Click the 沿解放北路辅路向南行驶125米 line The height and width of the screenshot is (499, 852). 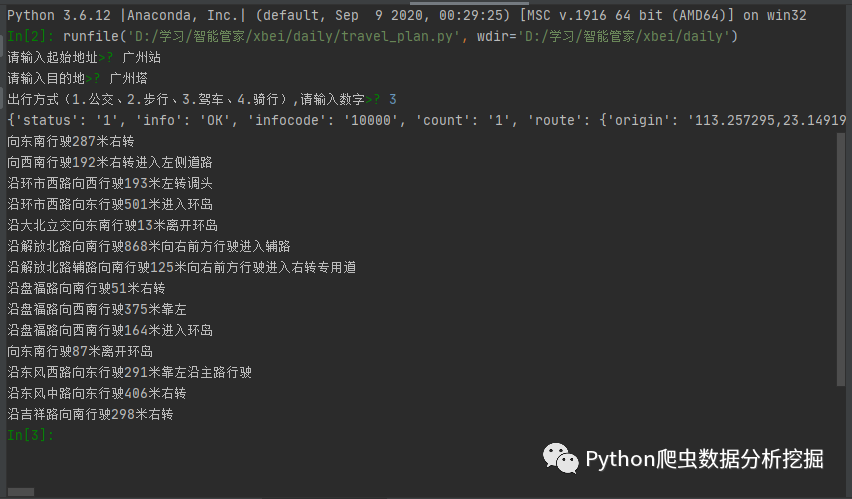coord(181,267)
